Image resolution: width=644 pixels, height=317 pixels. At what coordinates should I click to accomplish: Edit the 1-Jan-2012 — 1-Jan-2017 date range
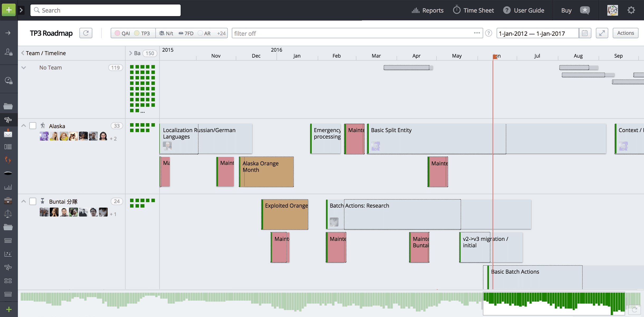point(538,33)
